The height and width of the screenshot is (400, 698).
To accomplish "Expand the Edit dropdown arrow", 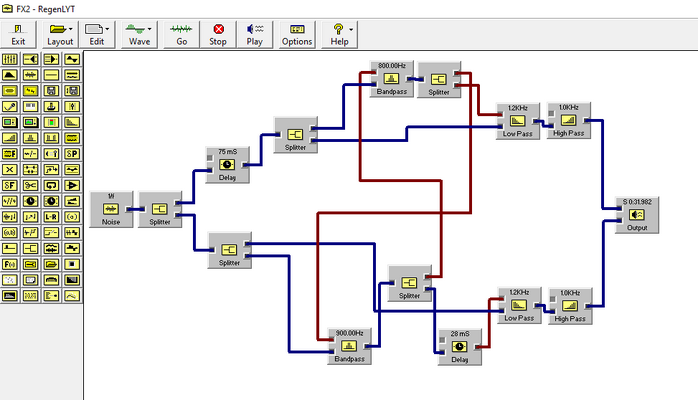I will click(107, 29).
